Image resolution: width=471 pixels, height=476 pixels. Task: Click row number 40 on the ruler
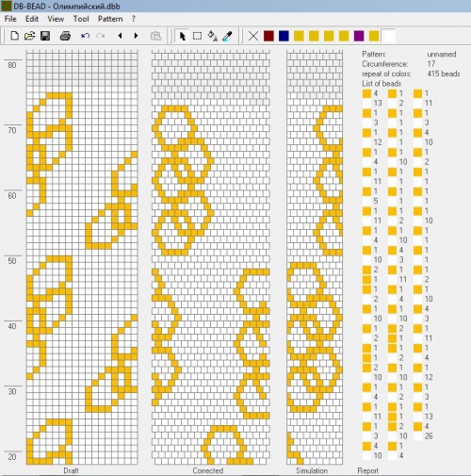click(12, 326)
